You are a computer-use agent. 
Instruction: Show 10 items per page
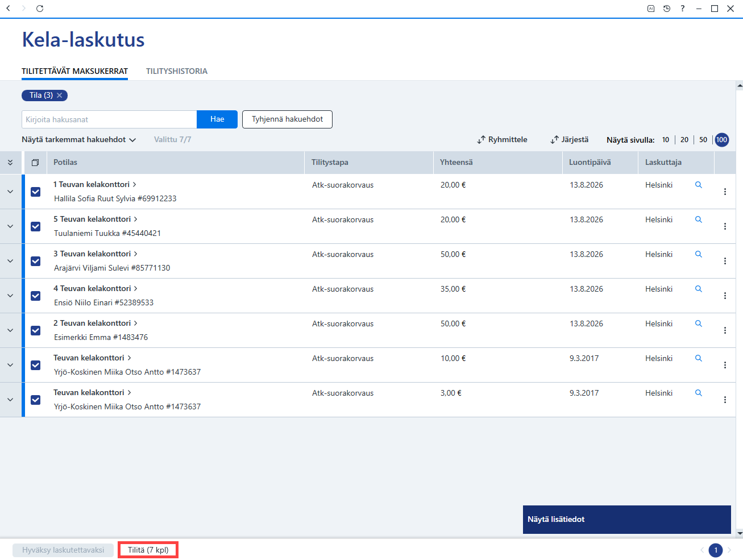pos(666,140)
